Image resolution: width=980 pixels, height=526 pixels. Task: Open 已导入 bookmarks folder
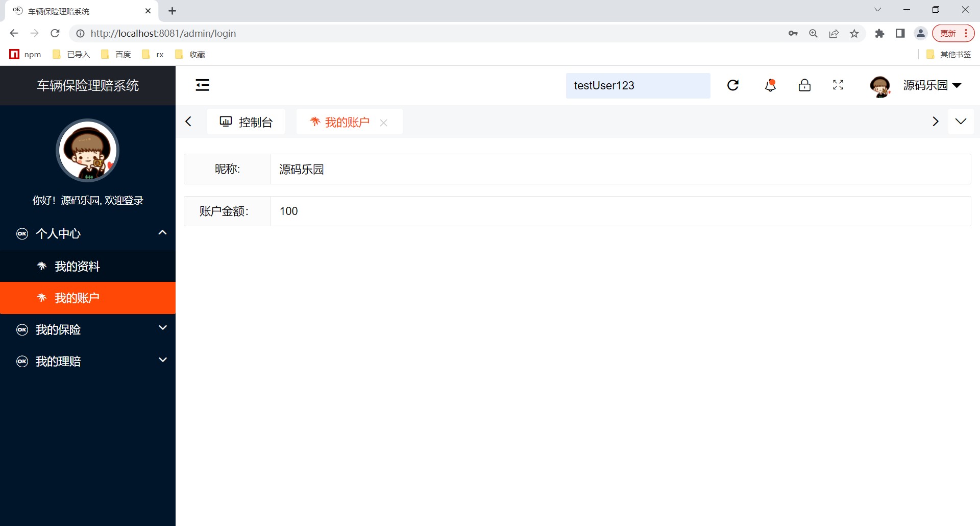click(x=71, y=54)
